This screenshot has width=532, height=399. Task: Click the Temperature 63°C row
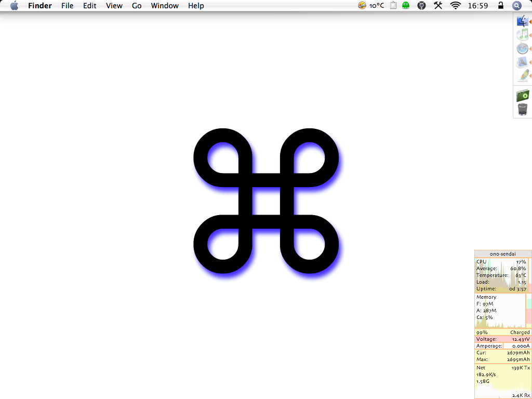[501, 275]
